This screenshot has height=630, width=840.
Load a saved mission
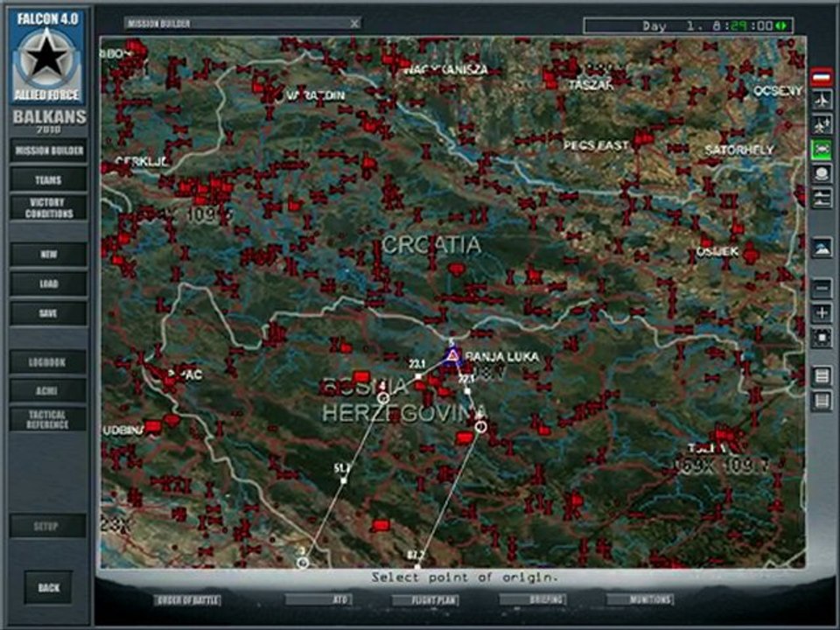click(48, 283)
